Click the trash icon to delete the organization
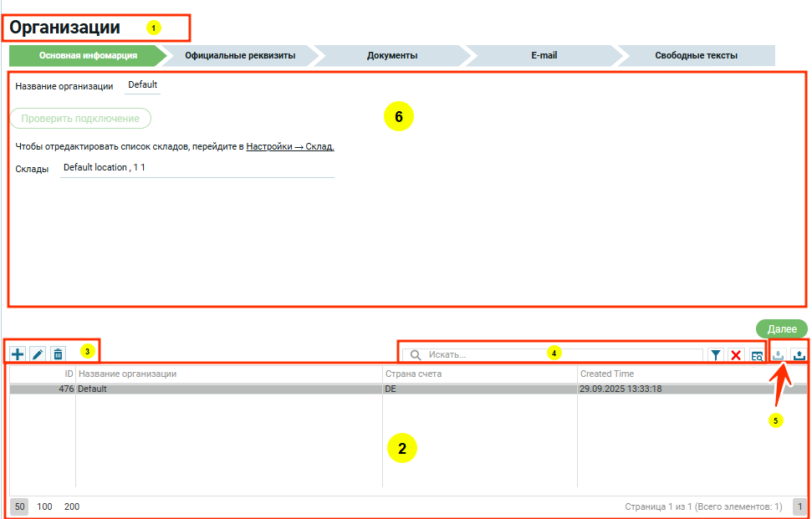 (x=58, y=354)
